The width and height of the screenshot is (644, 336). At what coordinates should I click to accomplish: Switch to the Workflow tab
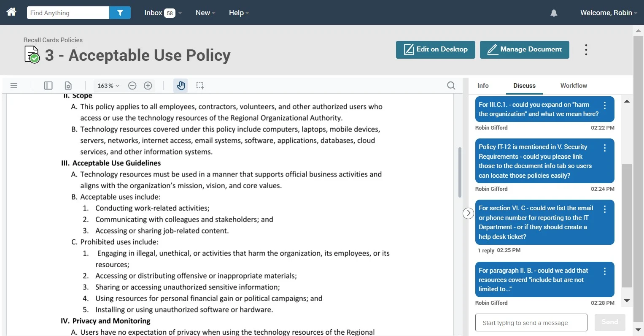click(574, 86)
